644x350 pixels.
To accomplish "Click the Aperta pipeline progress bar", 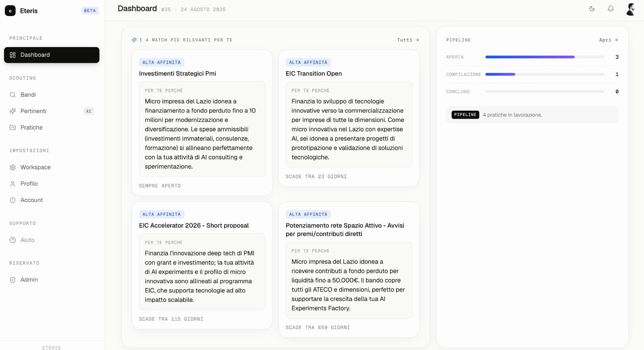I will 545,57.
